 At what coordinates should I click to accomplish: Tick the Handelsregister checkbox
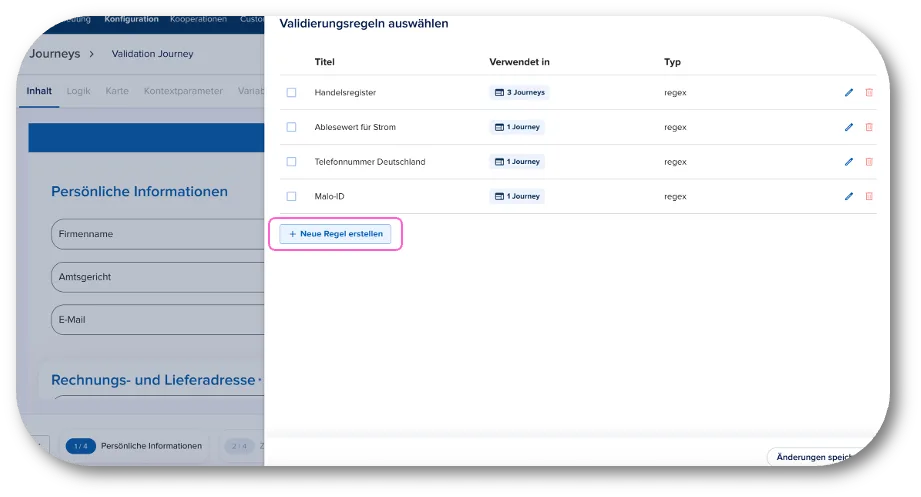(x=291, y=92)
